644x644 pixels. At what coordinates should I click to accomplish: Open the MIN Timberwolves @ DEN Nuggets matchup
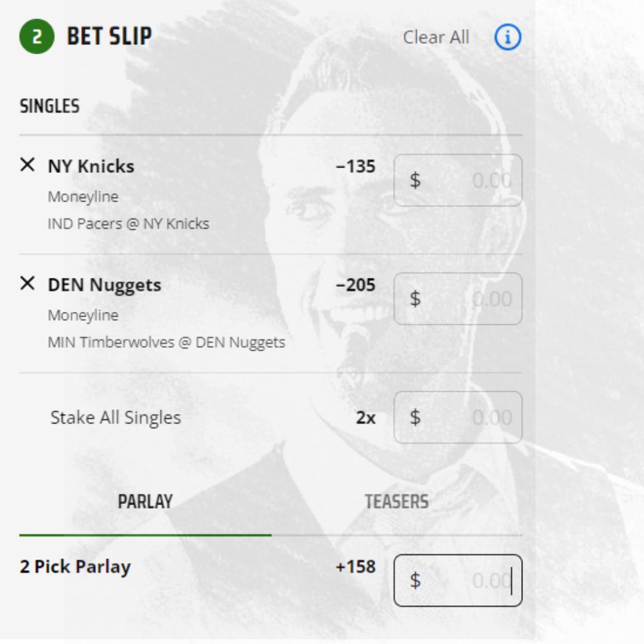166,343
